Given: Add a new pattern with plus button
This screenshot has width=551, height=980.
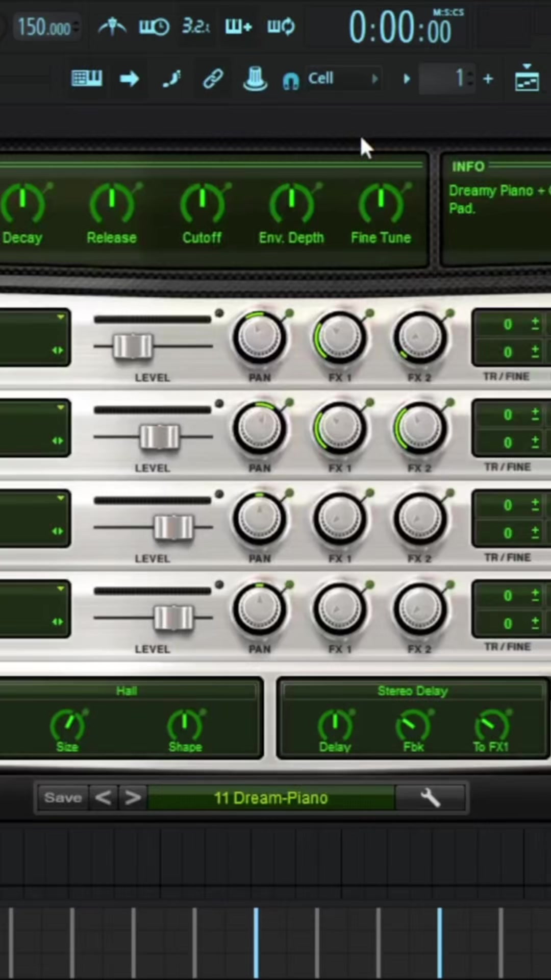Looking at the screenshot, I should [488, 79].
